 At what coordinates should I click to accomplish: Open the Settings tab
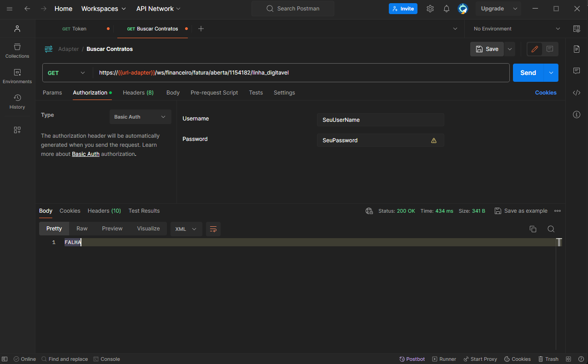(284, 93)
